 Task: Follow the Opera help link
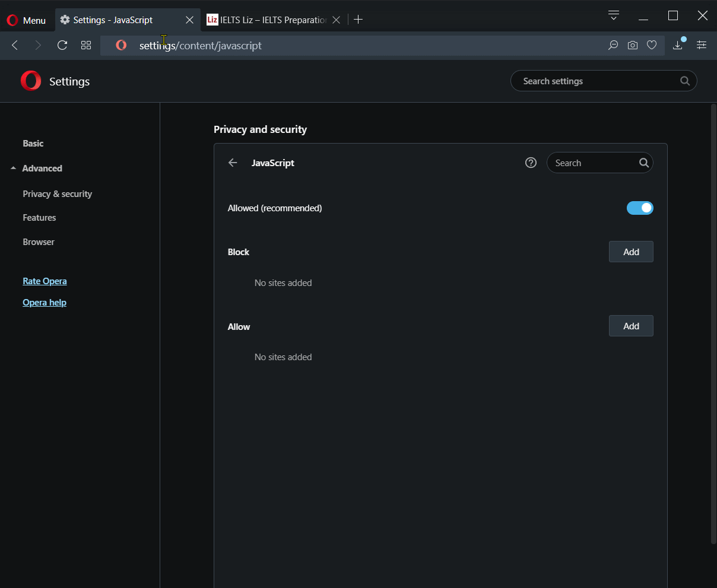click(45, 303)
